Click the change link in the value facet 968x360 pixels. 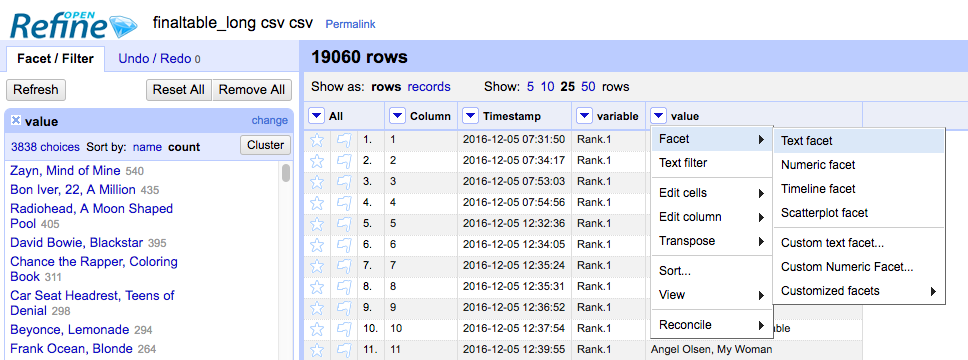(269, 120)
